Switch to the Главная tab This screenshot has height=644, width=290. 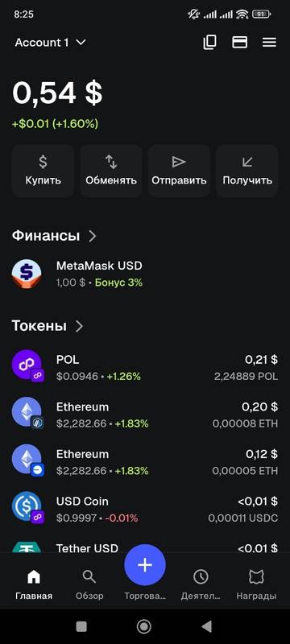pyautogui.click(x=34, y=585)
